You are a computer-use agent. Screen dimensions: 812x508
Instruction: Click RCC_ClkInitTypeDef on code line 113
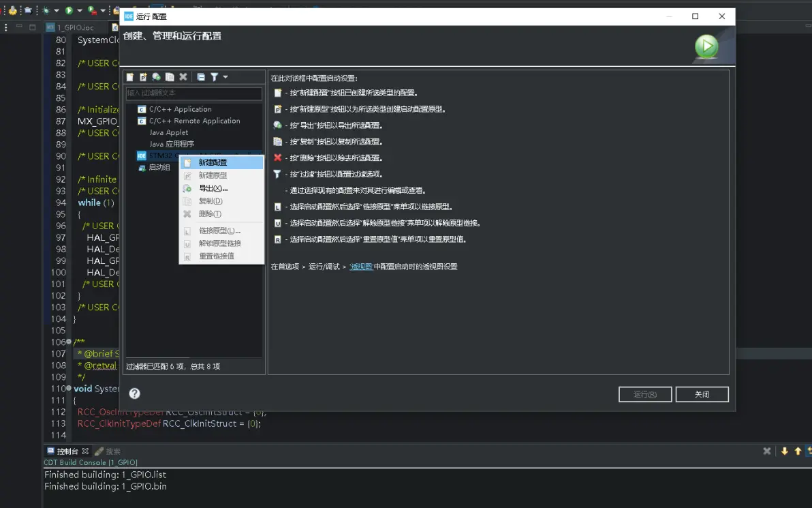tap(119, 423)
